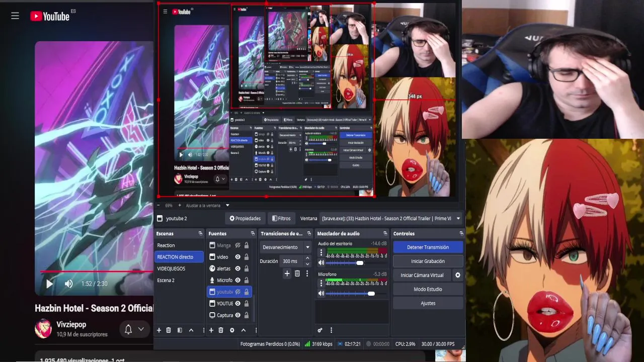Image resolution: width=644 pixels, height=362 pixels.
Task: Adjust the Microfono volume slider
Action: pyautogui.click(x=357, y=294)
